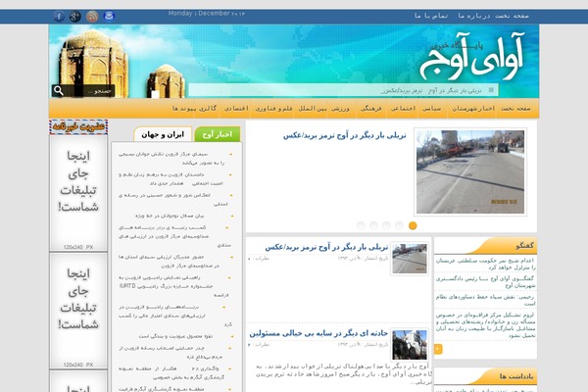The image size is (588, 392).
Task: Open the «اقتصادی» menu item
Action: pos(236,109)
